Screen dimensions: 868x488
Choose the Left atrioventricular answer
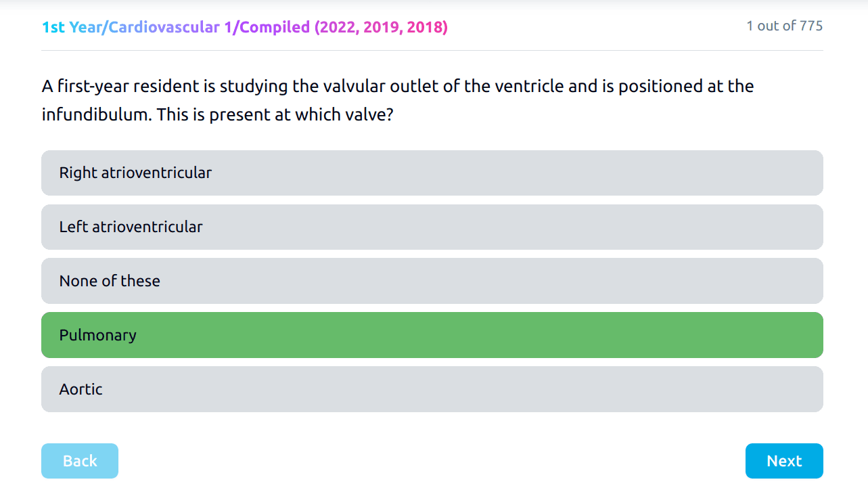432,227
